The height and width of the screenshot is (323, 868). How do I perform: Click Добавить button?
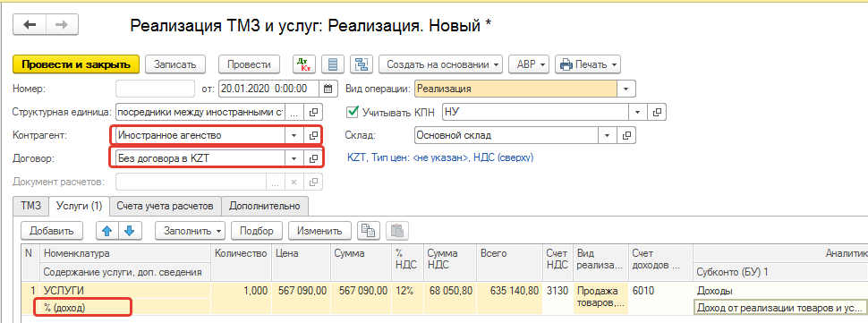coord(52,231)
